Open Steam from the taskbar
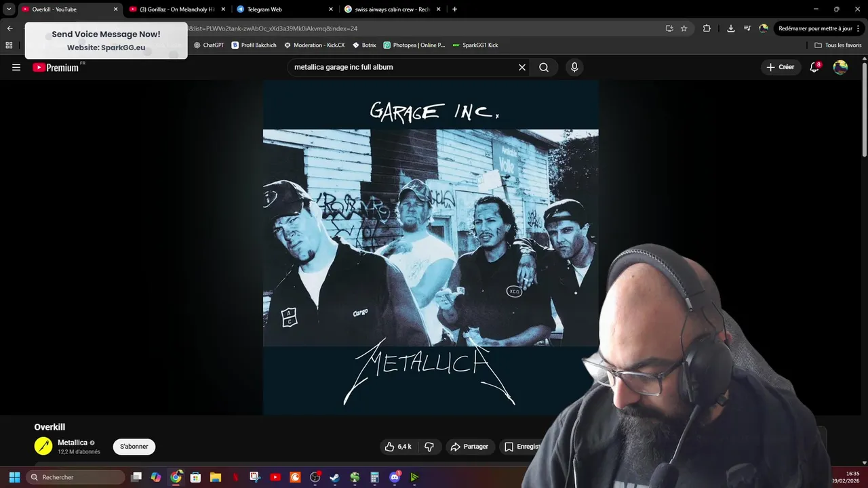 pyautogui.click(x=334, y=477)
